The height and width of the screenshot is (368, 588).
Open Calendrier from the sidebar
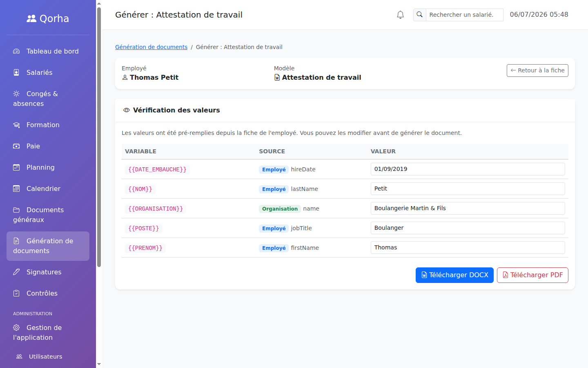[48, 188]
